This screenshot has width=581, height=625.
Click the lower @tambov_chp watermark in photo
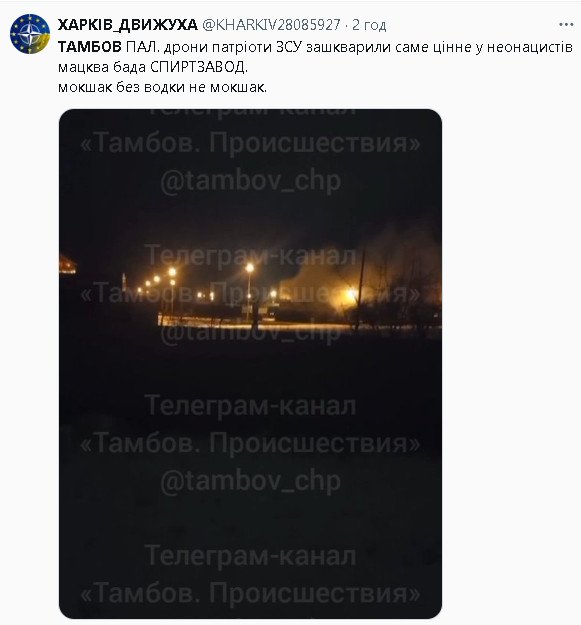pyautogui.click(x=251, y=481)
